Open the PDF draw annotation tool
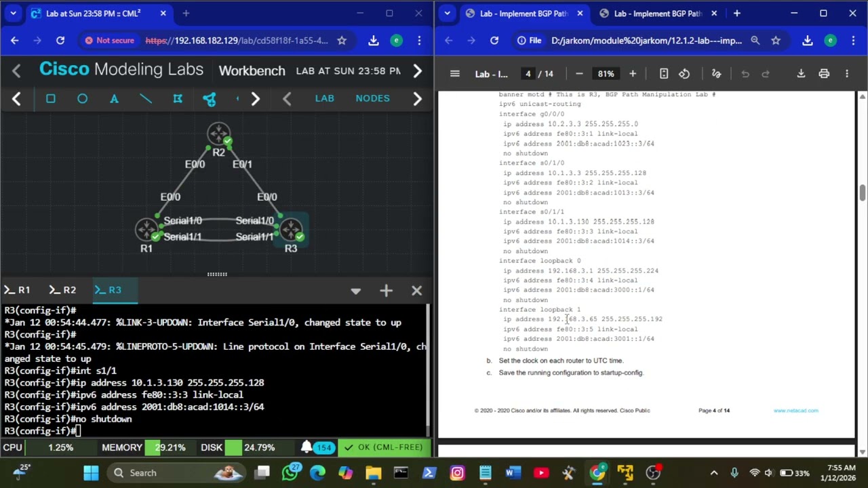Screen dimensions: 868x488 coord(716,74)
